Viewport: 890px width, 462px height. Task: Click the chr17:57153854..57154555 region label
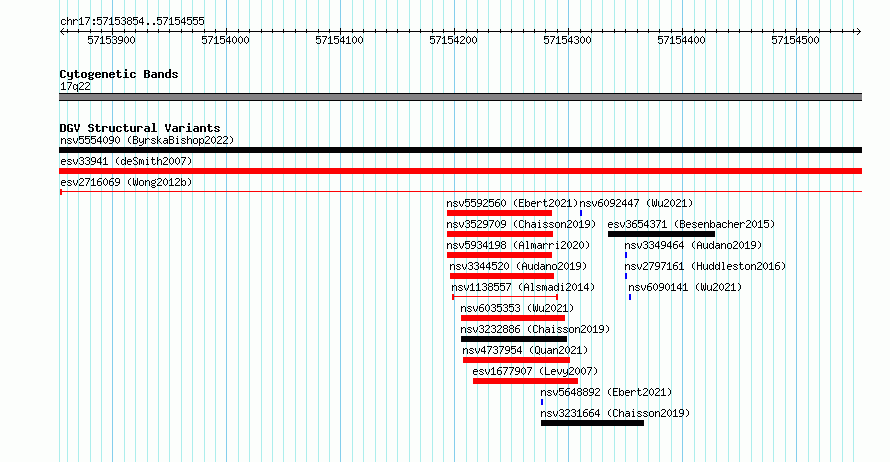(x=132, y=21)
